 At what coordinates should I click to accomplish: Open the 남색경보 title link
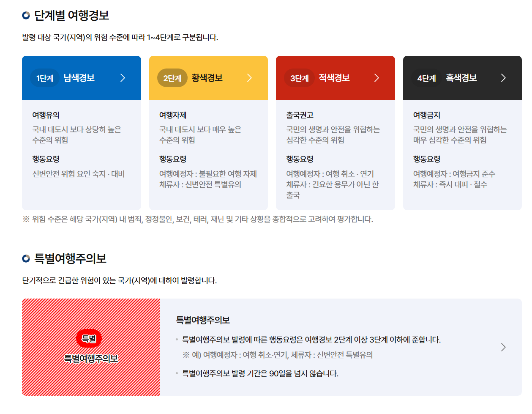click(79, 78)
